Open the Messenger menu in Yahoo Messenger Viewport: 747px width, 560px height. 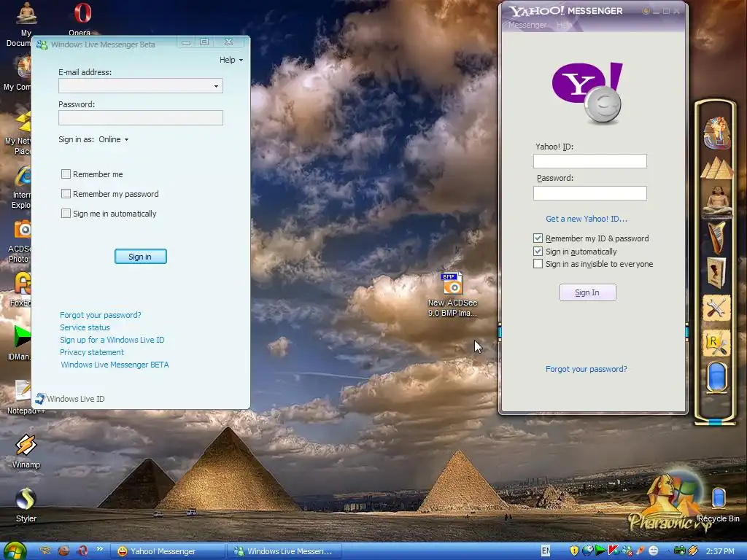[527, 25]
